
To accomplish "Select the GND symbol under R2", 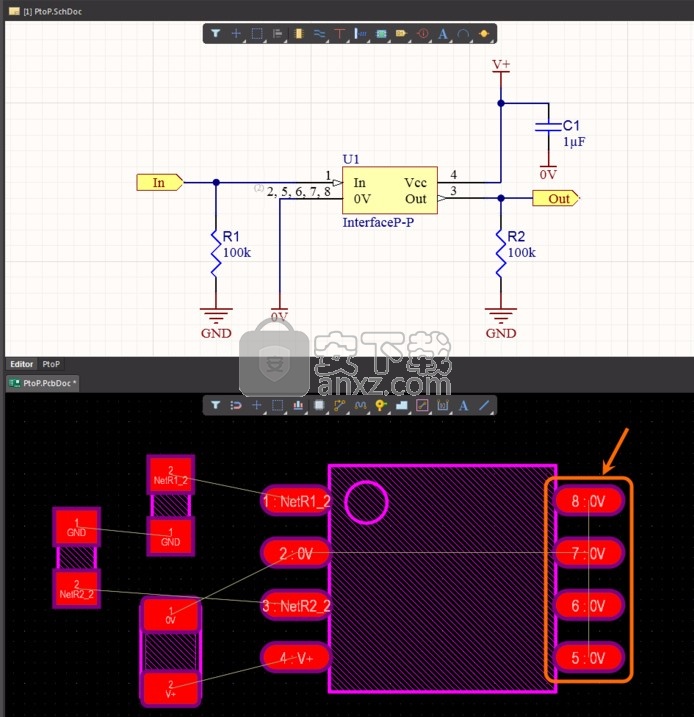I will click(x=501, y=323).
